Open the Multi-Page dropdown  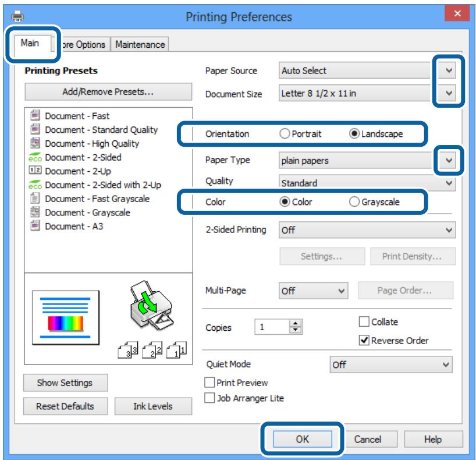point(313,291)
